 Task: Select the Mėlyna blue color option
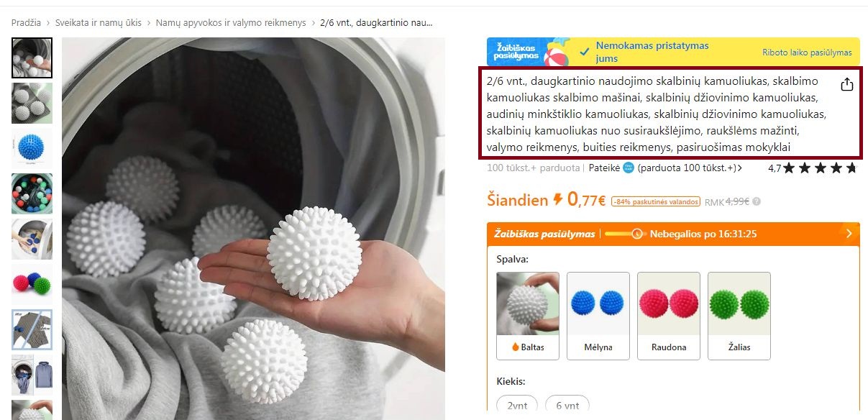click(x=598, y=316)
